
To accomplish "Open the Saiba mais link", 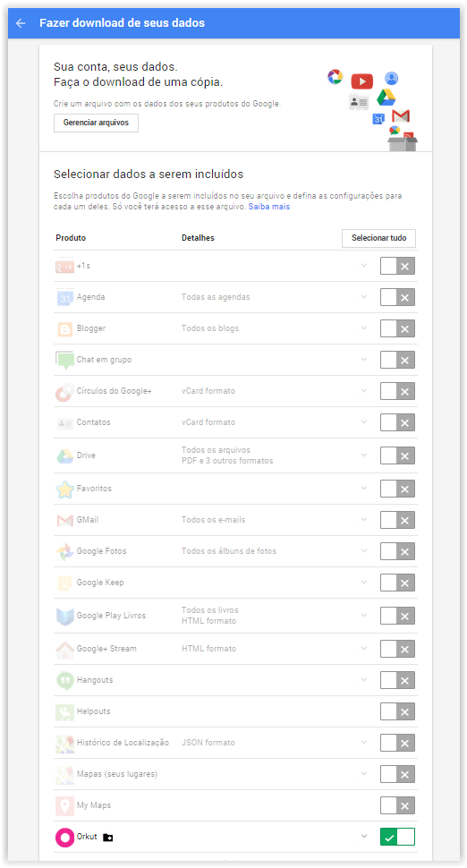I will 269,207.
